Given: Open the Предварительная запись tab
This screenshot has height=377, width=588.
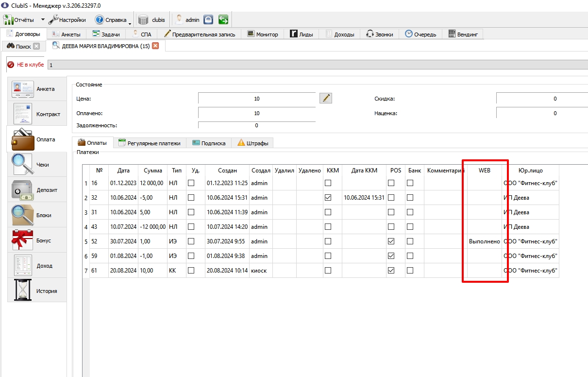Looking at the screenshot, I should [x=200, y=34].
